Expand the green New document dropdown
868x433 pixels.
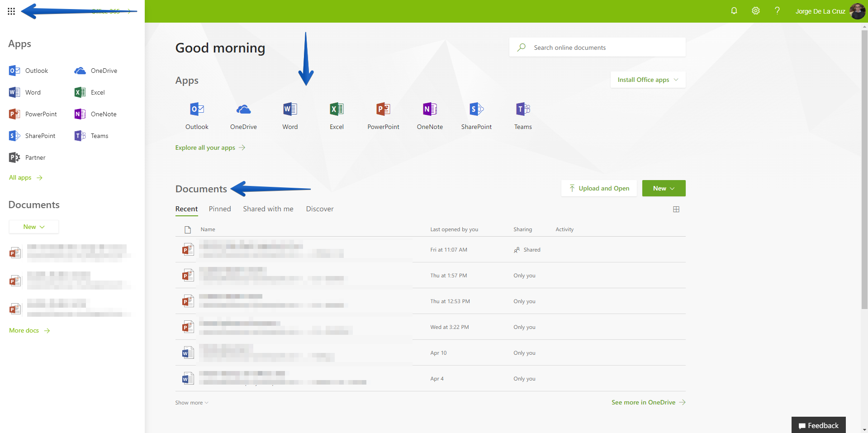coord(664,188)
